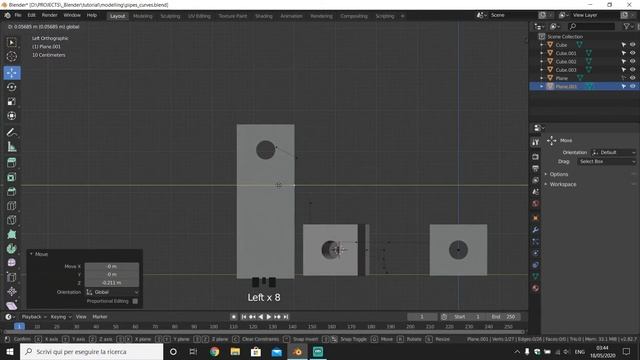Open the outliner filter dropdown
This screenshot has height=360, width=640.
click(628, 27)
